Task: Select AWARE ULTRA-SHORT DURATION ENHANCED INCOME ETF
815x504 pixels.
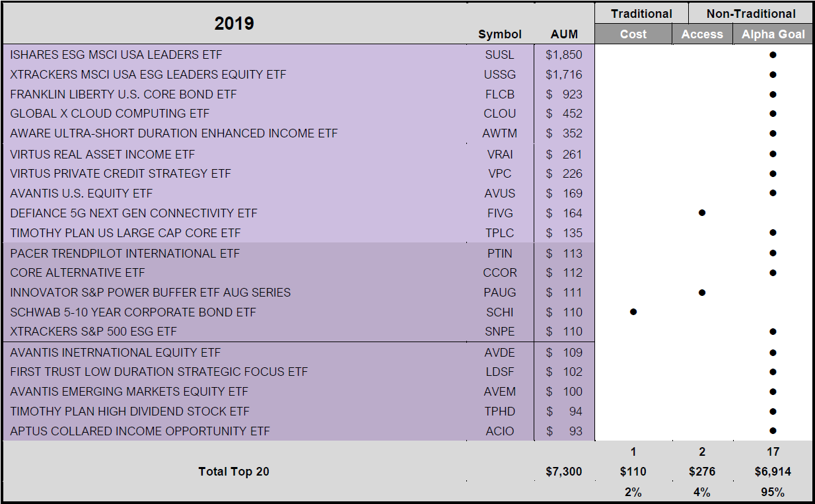Action: tap(174, 133)
